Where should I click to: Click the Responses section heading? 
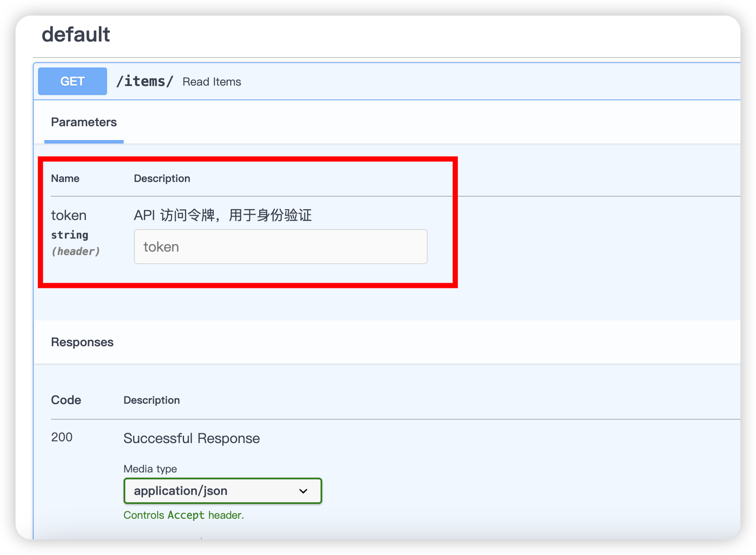pyautogui.click(x=82, y=342)
